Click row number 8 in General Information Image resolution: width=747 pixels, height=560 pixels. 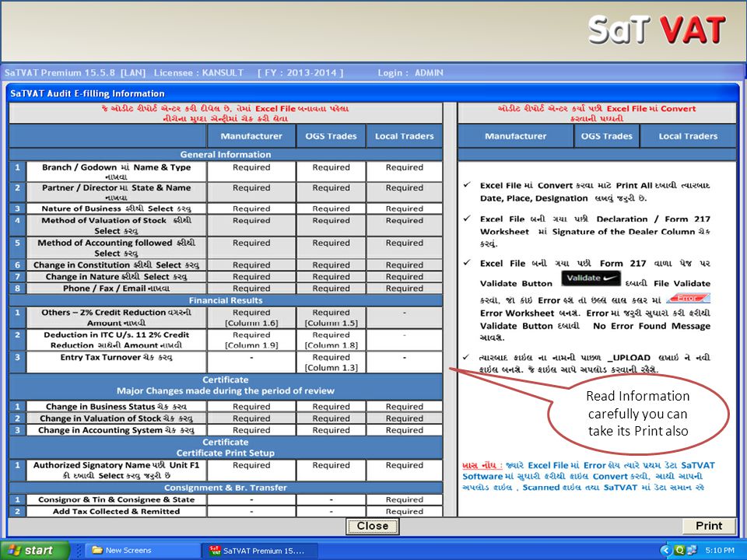(18, 288)
